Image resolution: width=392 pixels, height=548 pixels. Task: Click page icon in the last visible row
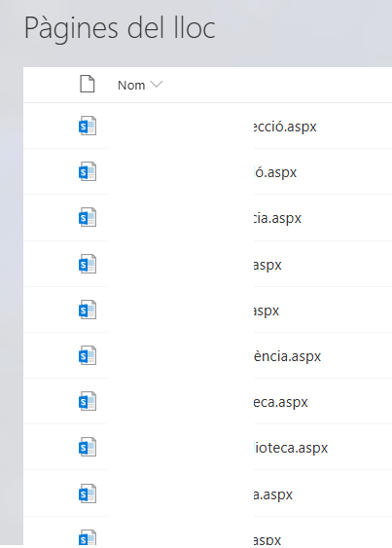tap(88, 538)
